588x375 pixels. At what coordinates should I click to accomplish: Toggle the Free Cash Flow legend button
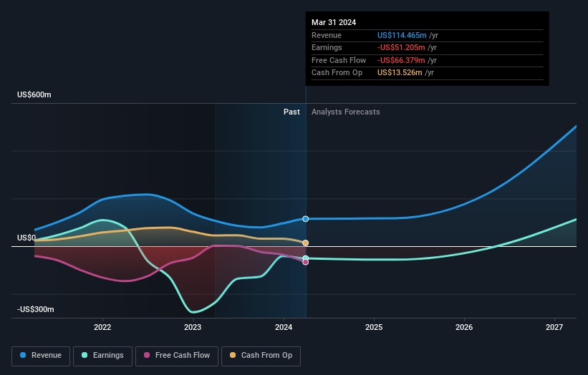pos(177,356)
